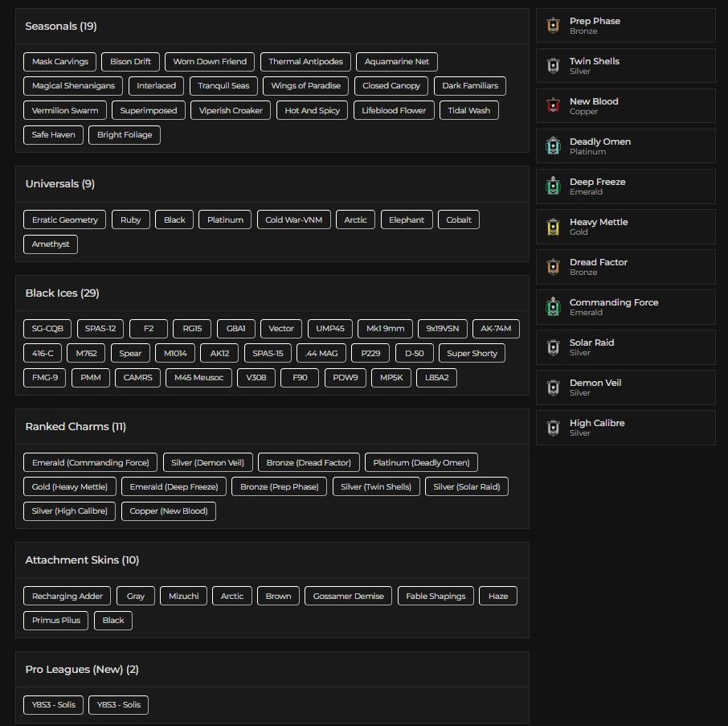Choose the Fable Shapings attachment tag
This screenshot has height=726, width=728.
pyautogui.click(x=436, y=596)
